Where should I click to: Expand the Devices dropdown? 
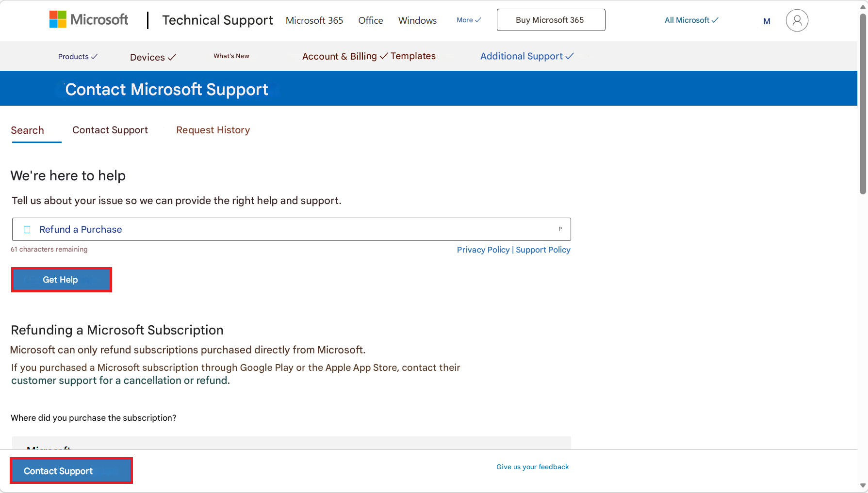(152, 57)
